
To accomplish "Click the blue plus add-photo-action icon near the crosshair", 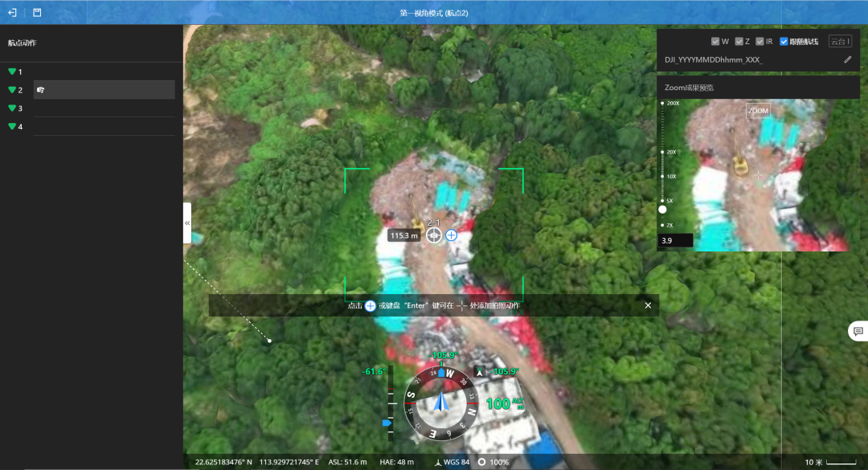I will [451, 235].
